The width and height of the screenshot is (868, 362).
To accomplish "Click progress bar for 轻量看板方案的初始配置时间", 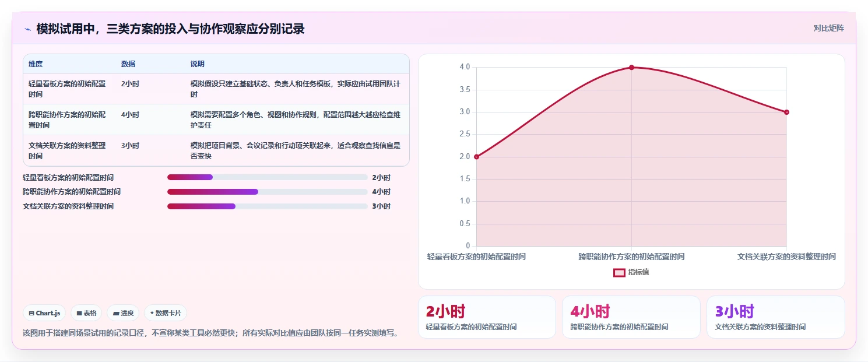I will (268, 177).
